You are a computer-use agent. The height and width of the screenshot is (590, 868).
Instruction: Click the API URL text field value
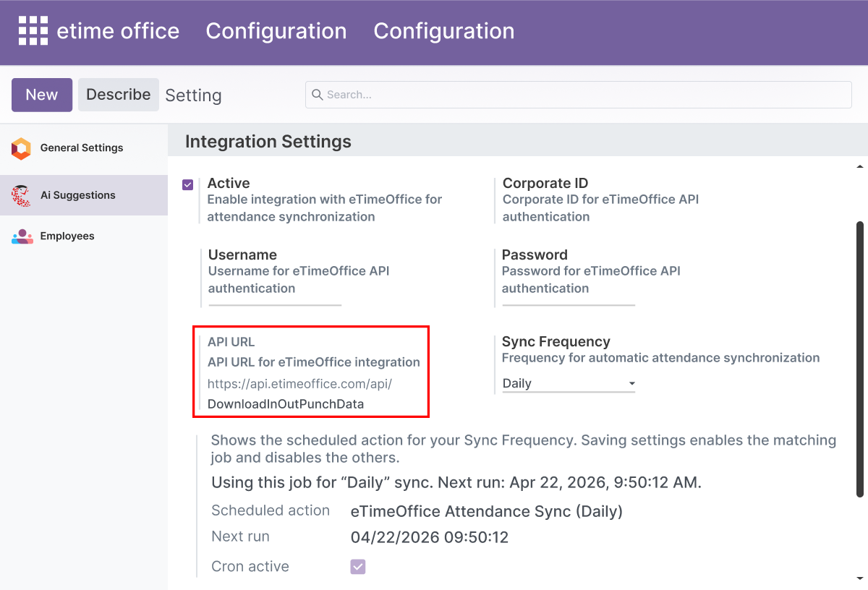(x=300, y=394)
